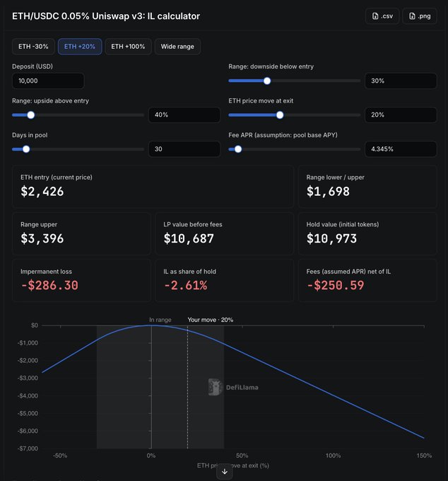Screen dimensions: 448x481
Task: Click the -50% x-axis label
Action: click(60, 456)
